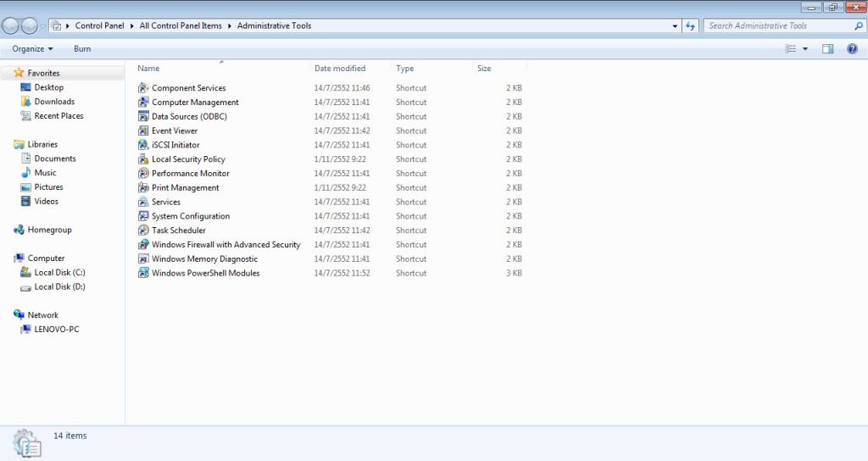Click the Homegroup icon in sidebar
The image size is (868, 461).
pos(19,230)
